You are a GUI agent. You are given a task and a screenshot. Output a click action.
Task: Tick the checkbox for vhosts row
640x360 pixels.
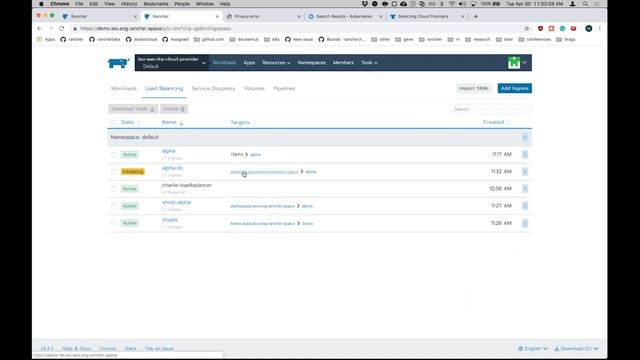coord(113,223)
